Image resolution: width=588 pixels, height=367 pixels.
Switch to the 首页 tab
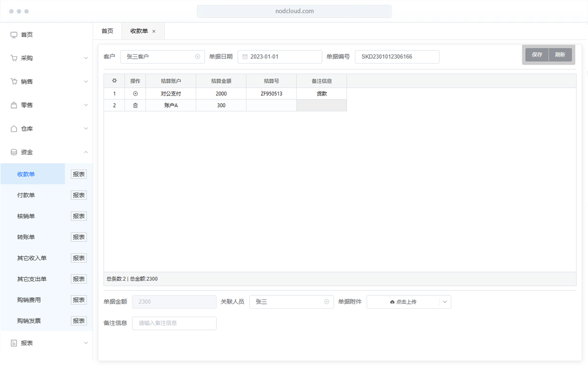[x=107, y=31]
